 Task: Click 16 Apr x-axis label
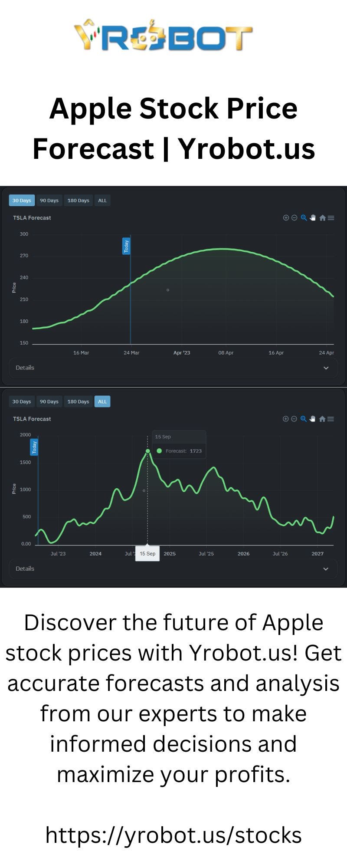click(x=276, y=353)
